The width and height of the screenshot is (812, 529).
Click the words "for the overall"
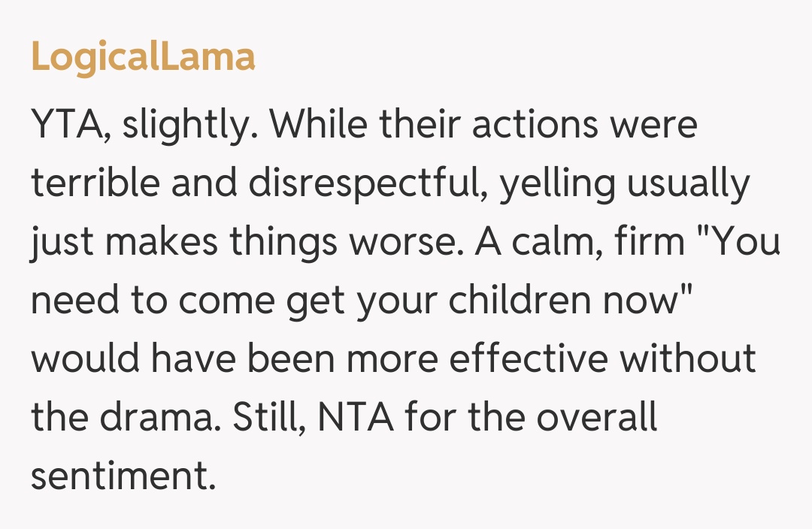pyautogui.click(x=532, y=418)
